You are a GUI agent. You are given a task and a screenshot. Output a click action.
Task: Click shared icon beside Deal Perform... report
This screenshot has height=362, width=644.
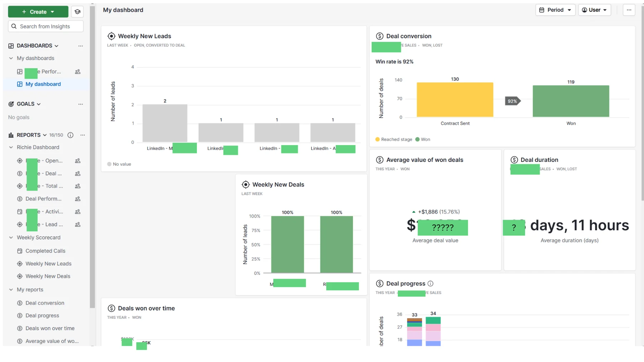(78, 199)
